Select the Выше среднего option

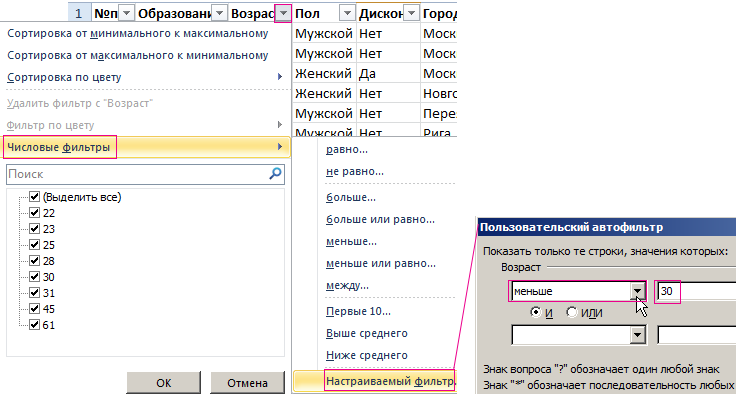point(367,333)
